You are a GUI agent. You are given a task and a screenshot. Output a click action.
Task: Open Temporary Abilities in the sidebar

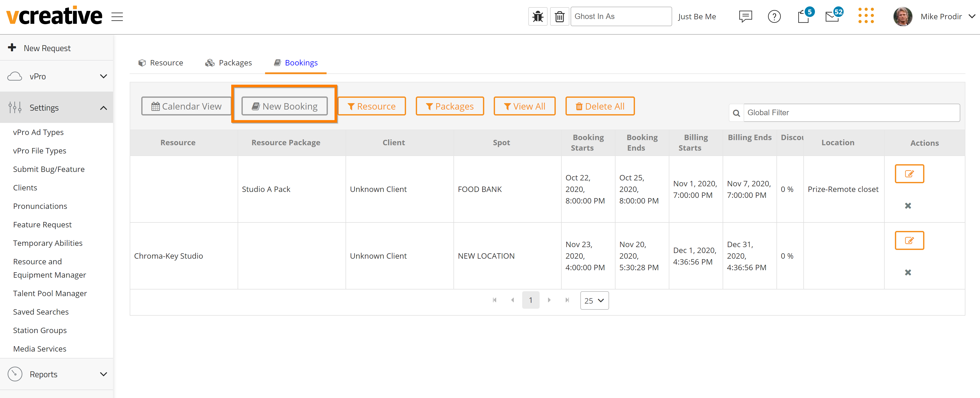[48, 243]
